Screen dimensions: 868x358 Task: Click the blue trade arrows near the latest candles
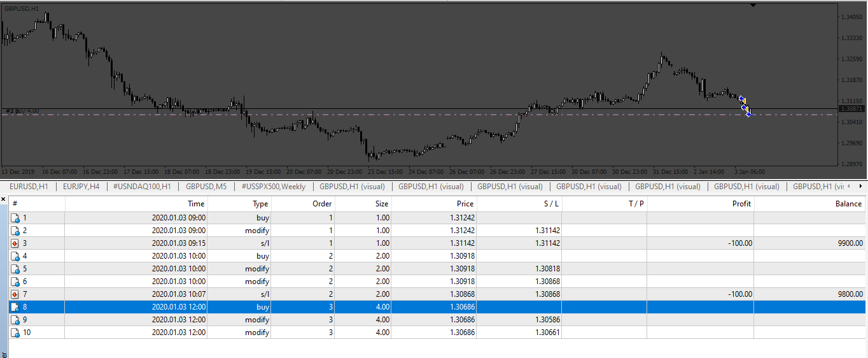tap(745, 106)
